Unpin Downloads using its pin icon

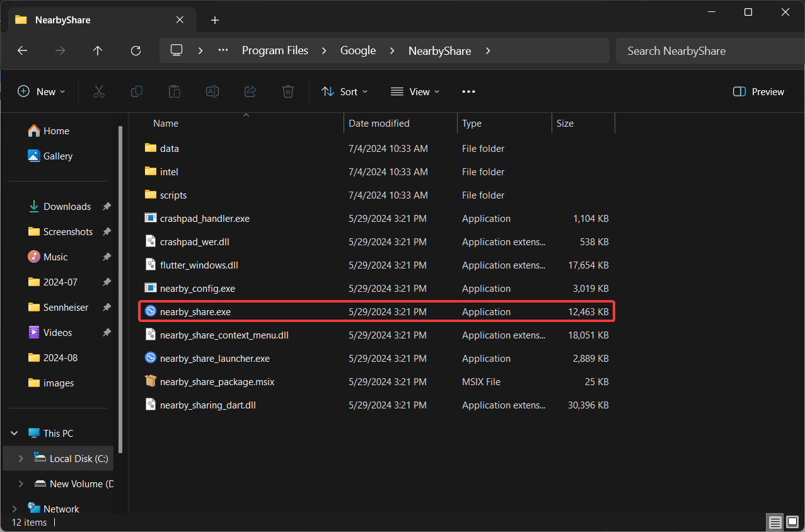click(107, 207)
